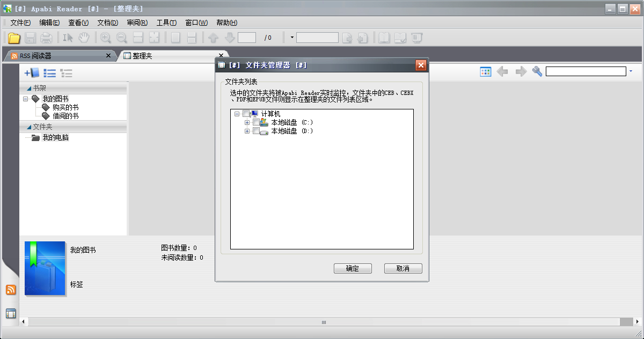Enable monitoring for 本地磁盘 (C:)
The width and height of the screenshot is (644, 339).
click(x=257, y=122)
